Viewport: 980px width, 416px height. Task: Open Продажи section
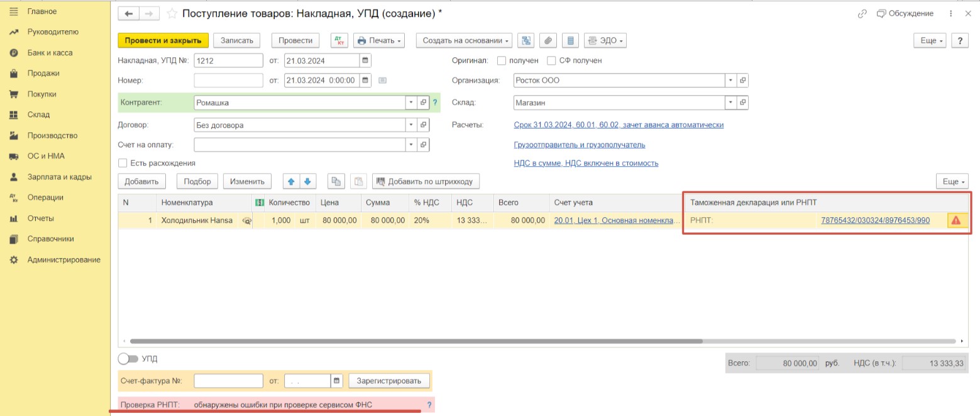43,73
